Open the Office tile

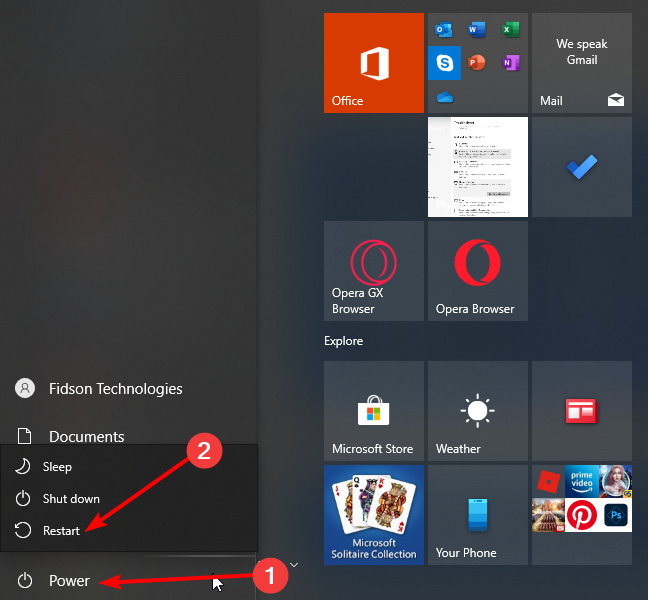(374, 63)
